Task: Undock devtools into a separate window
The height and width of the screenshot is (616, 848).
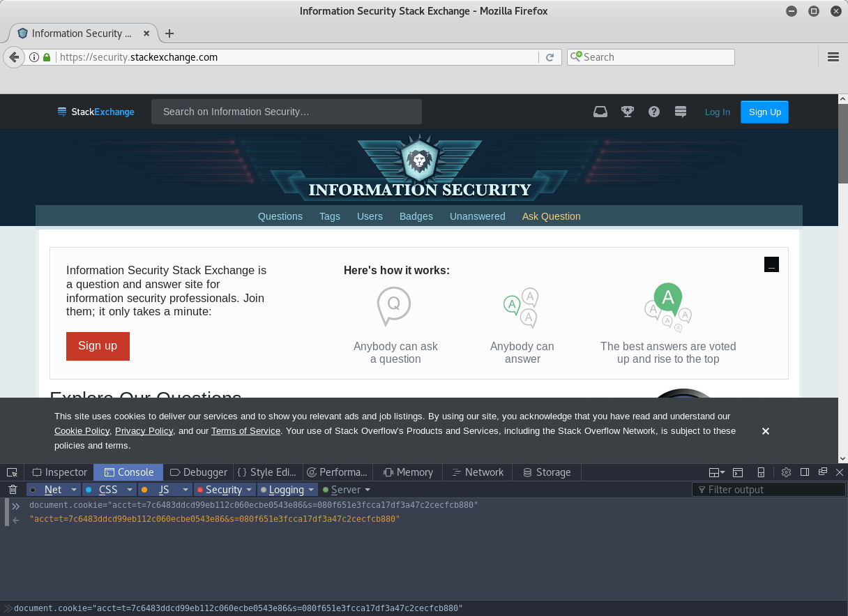Action: tap(822, 472)
